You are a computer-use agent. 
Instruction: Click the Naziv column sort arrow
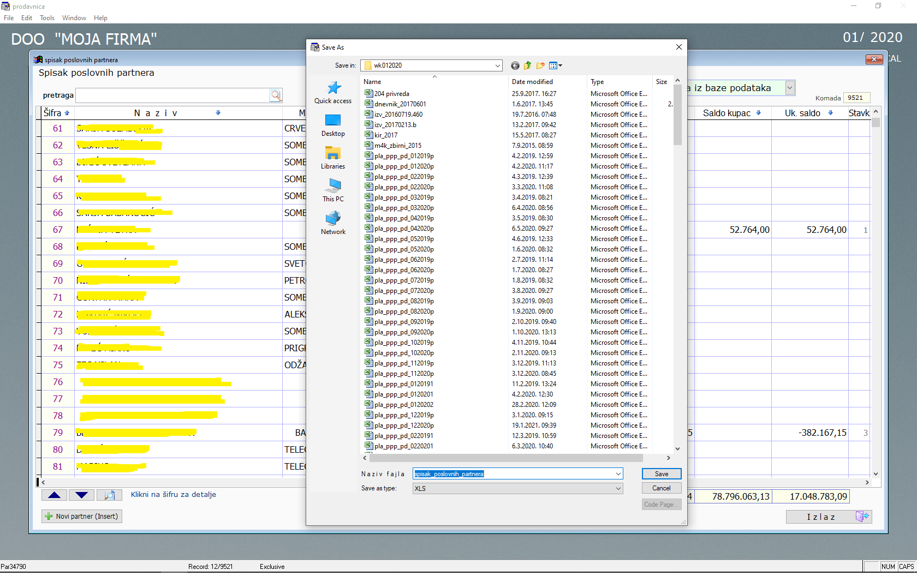[218, 113]
